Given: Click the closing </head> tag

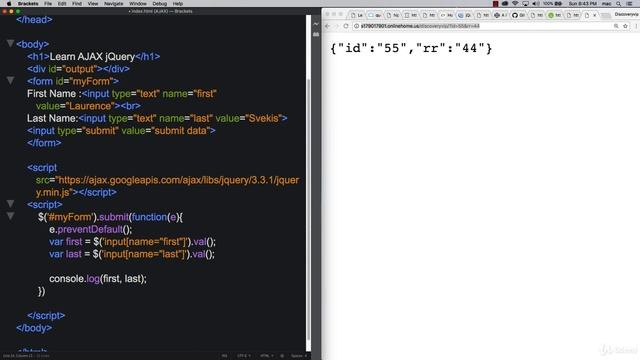Looking at the screenshot, I should (x=34, y=19).
